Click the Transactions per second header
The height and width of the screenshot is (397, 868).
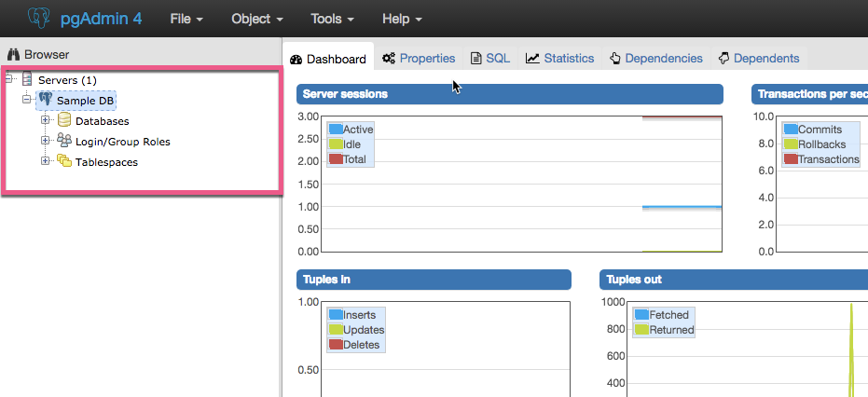(810, 94)
